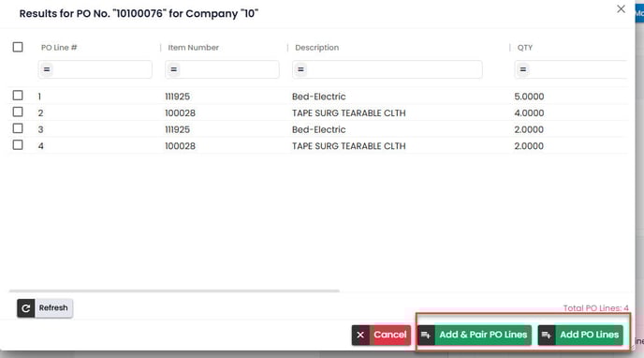Open filter operator for PO Line # column
644x358 pixels.
tap(47, 69)
